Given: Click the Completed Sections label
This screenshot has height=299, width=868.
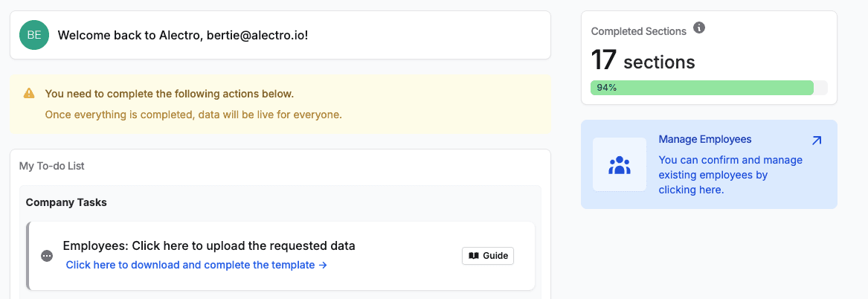Looking at the screenshot, I should (x=638, y=31).
